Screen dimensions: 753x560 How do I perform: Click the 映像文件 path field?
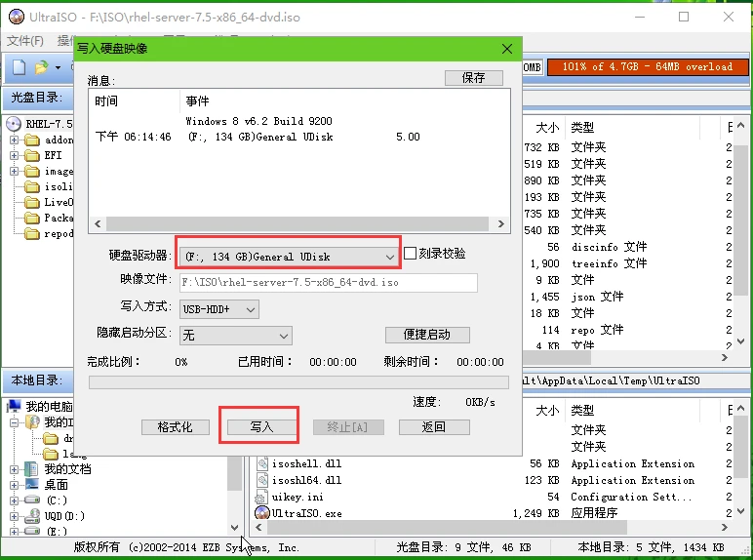click(x=329, y=282)
